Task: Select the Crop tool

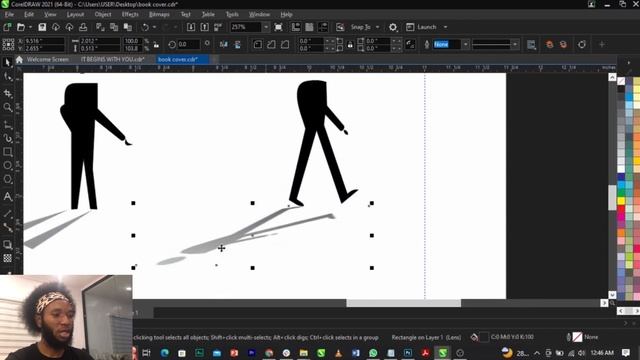Action: tap(7, 93)
